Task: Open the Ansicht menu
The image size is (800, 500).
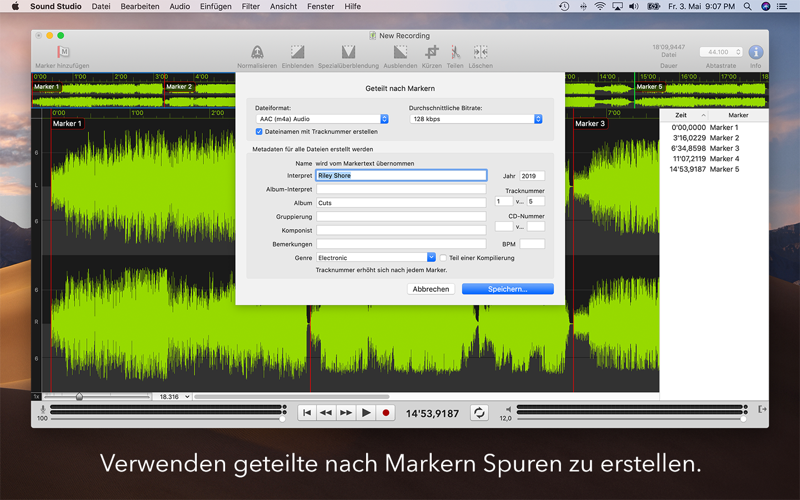Action: click(x=283, y=6)
